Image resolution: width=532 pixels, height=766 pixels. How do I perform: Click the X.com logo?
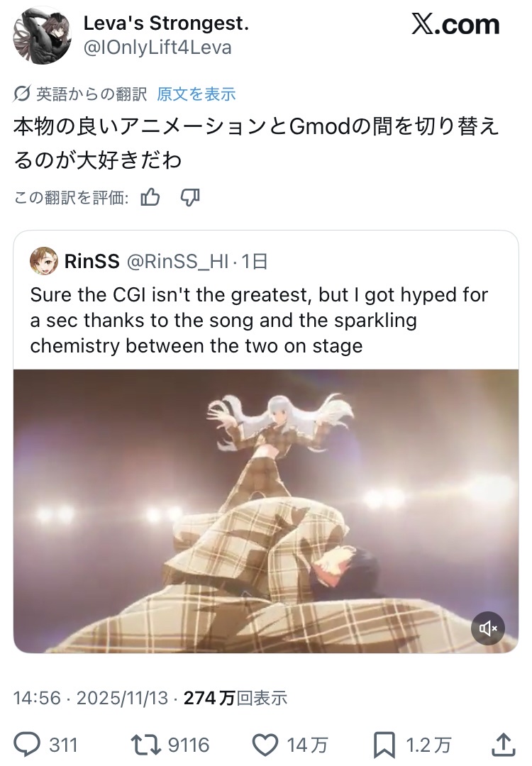tap(455, 24)
